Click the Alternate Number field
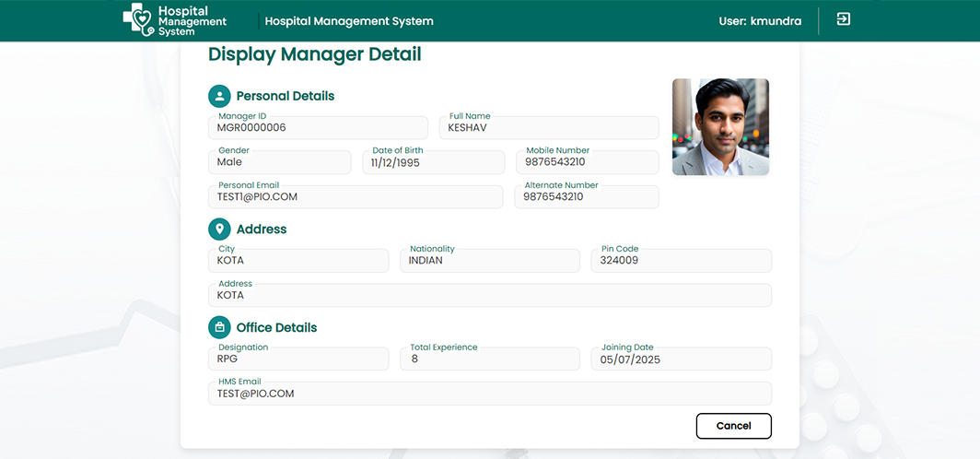Screen dimensions: 980x459 [x=587, y=197]
